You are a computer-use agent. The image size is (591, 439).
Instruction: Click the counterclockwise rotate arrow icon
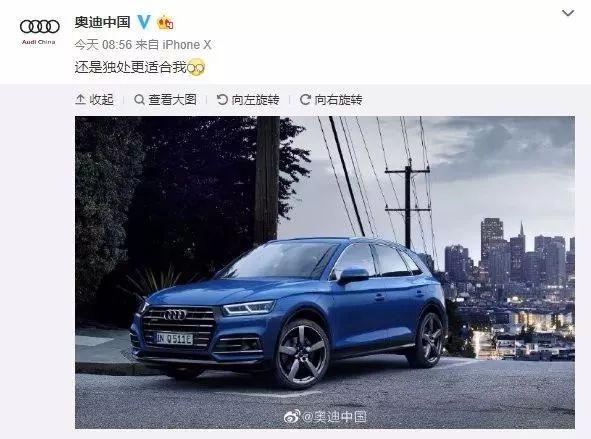point(222,99)
